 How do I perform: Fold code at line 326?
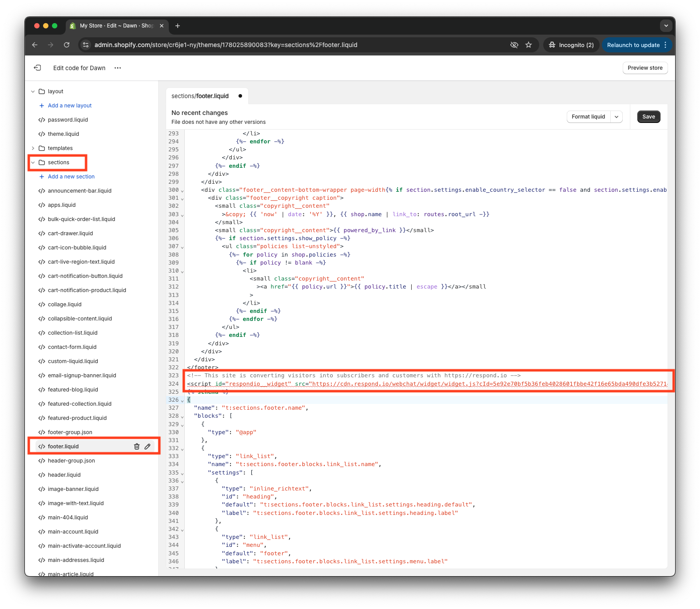(x=182, y=400)
